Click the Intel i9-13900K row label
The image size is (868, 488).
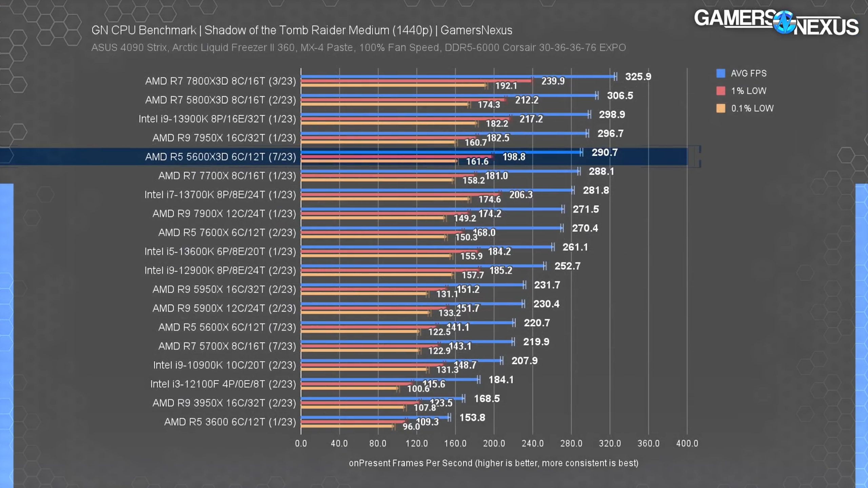[x=217, y=119]
